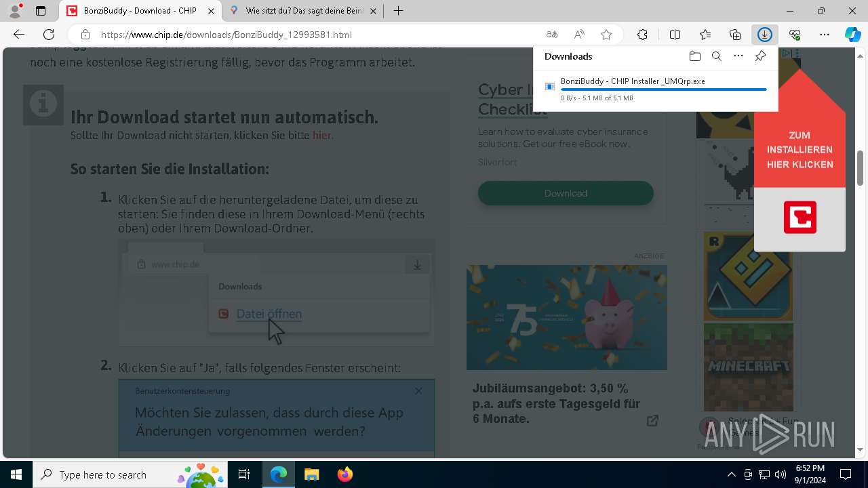Open Browser essentials icon
Viewport: 868px width, 488px height.
pyautogui.click(x=795, y=35)
